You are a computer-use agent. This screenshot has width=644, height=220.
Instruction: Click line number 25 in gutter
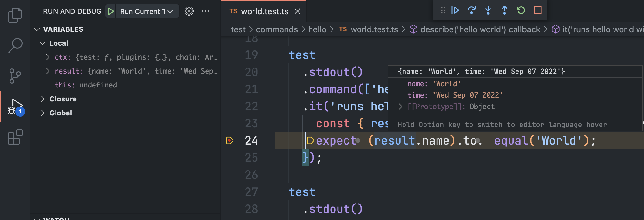251,158
